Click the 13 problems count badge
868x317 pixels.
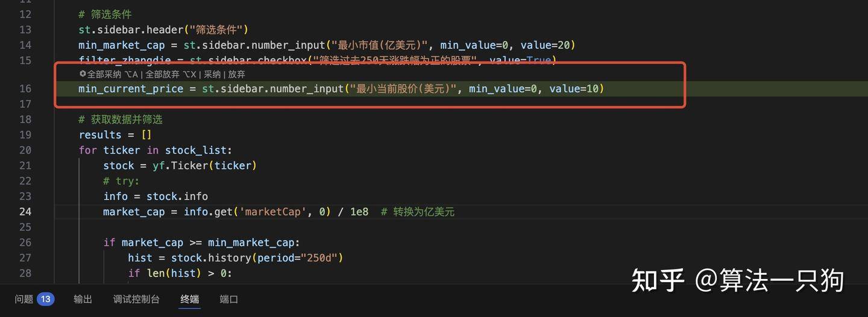46,299
